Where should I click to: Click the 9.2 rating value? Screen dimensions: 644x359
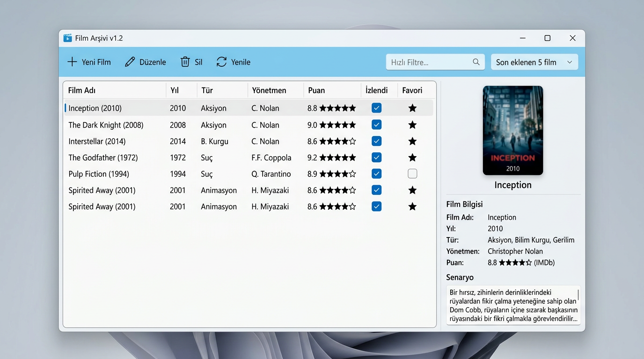pyautogui.click(x=312, y=158)
